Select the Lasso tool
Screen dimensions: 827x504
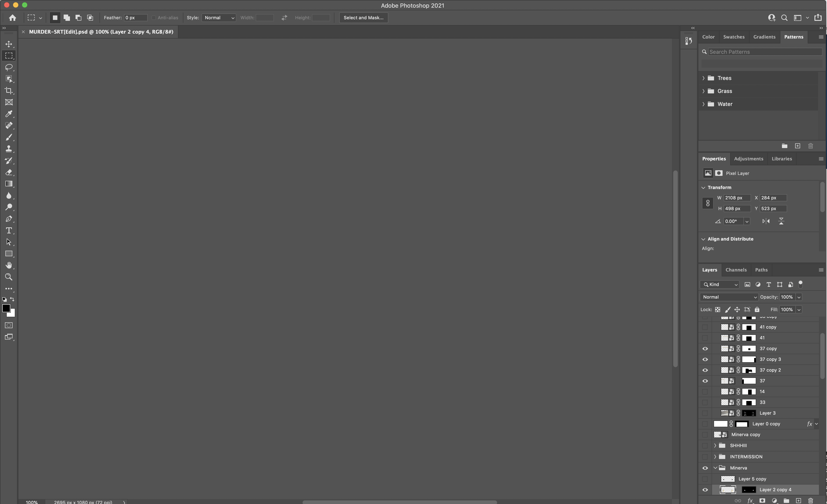point(9,67)
